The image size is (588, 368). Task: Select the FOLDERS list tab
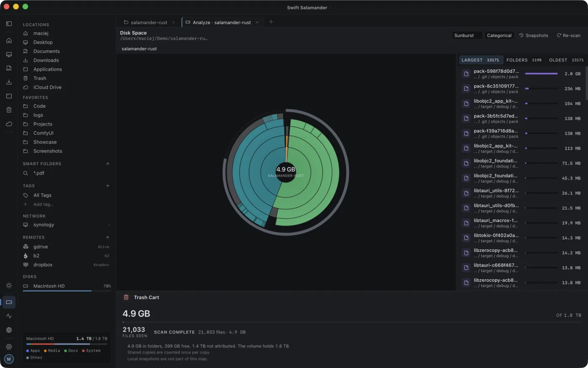[524, 60]
